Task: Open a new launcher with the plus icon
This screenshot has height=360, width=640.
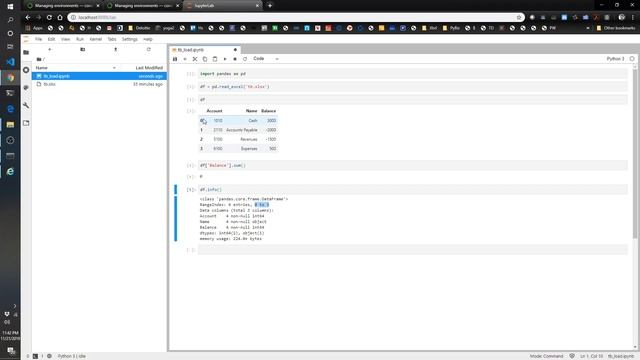Action: 49,49
